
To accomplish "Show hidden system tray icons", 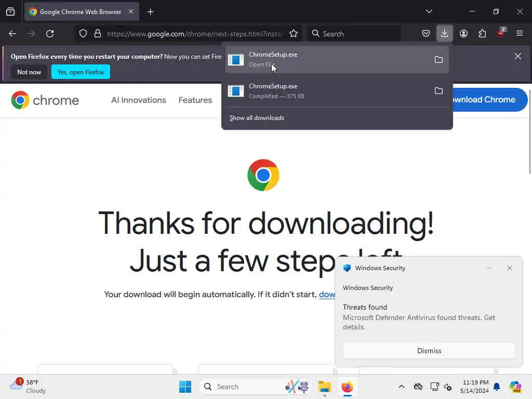I will point(402,387).
